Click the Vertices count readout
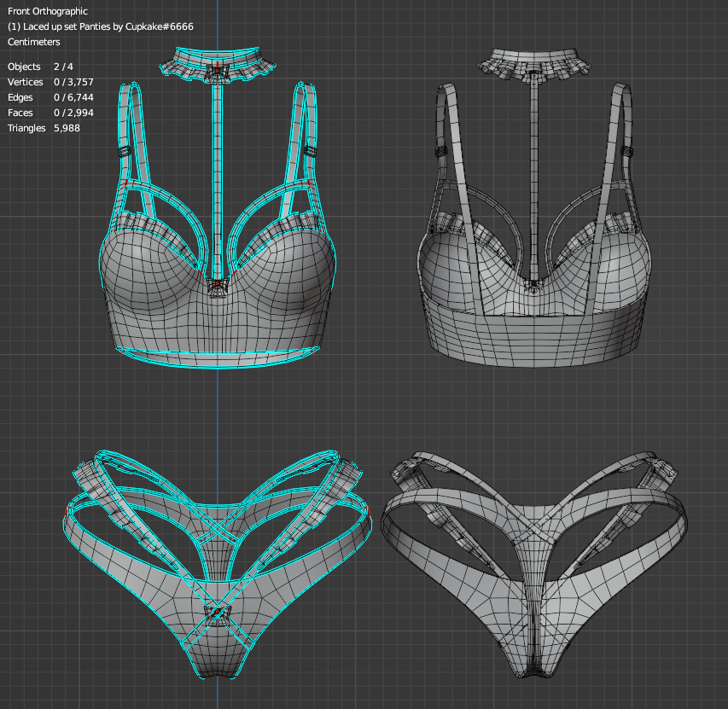 tap(43, 82)
